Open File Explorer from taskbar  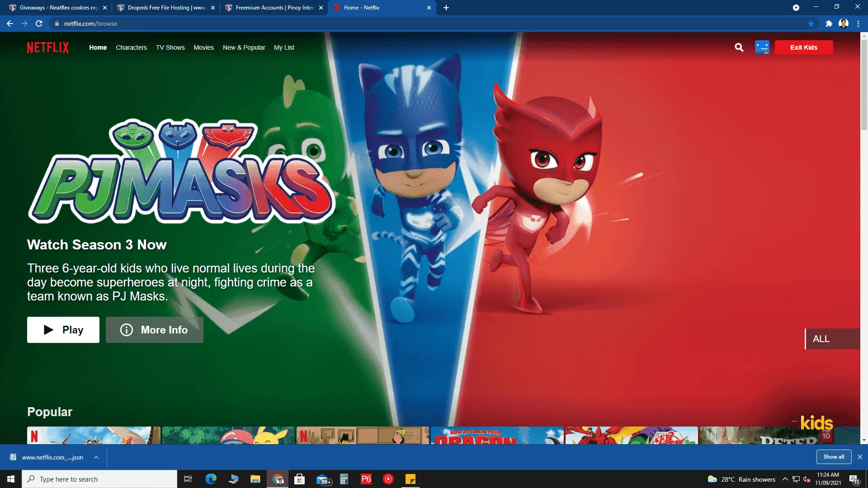click(x=255, y=479)
